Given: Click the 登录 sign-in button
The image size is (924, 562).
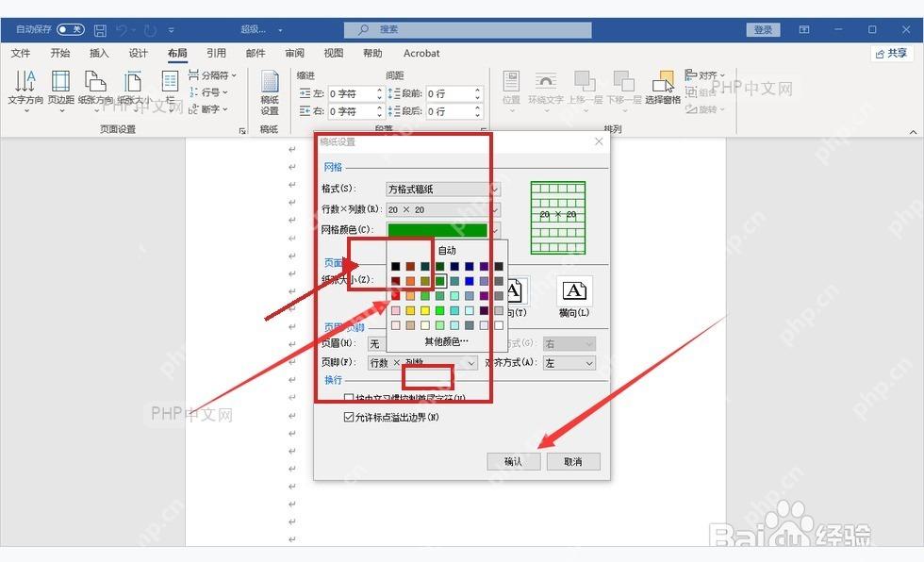Looking at the screenshot, I should coord(763,29).
